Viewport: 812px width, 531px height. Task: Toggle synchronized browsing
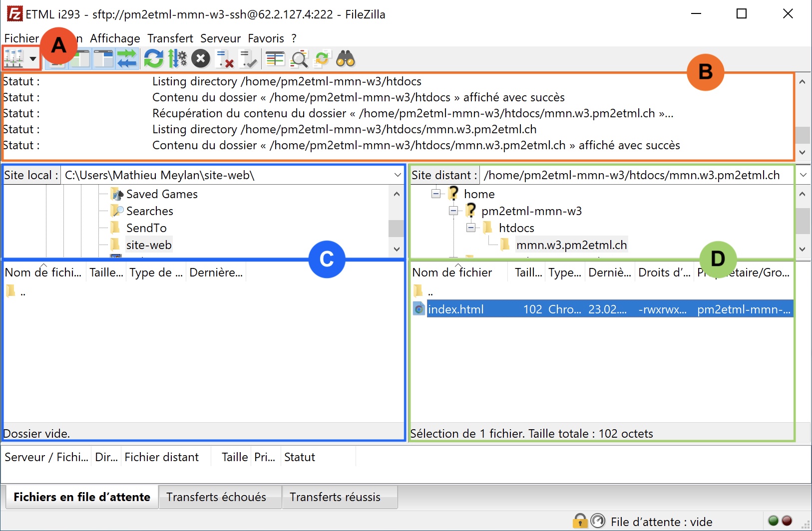coord(322,59)
